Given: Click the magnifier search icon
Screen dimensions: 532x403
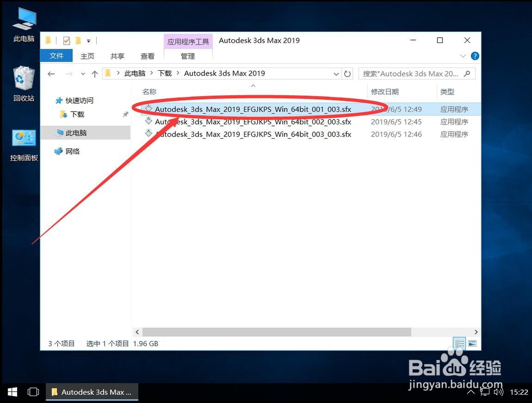Looking at the screenshot, I should tap(467, 73).
